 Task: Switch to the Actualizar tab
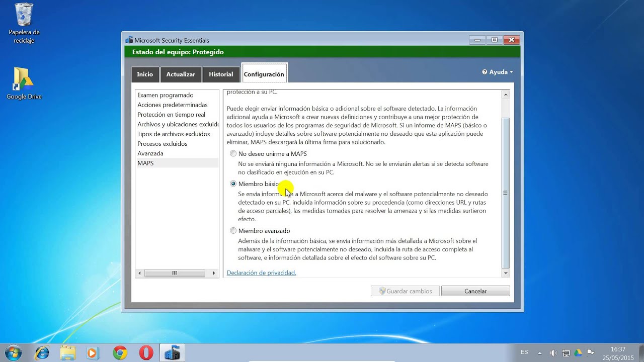click(x=181, y=74)
